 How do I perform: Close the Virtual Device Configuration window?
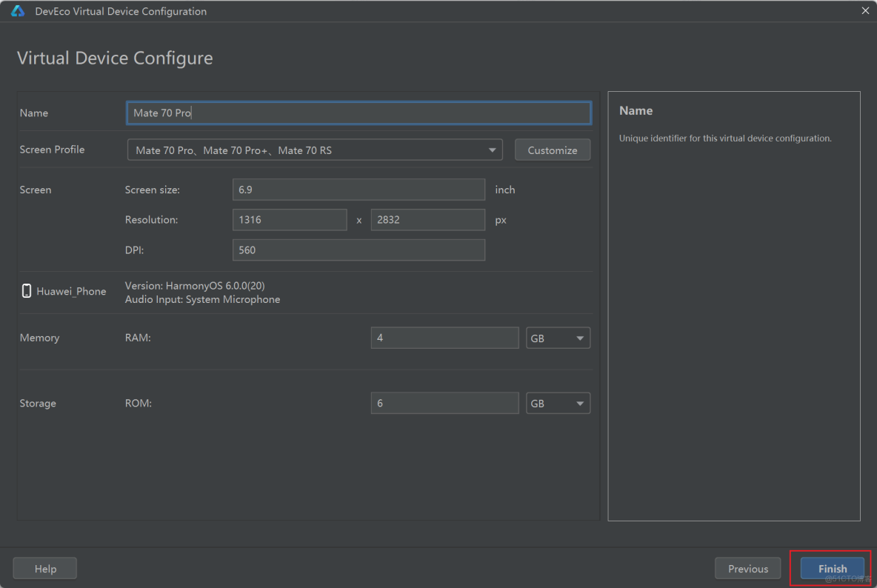864,11
